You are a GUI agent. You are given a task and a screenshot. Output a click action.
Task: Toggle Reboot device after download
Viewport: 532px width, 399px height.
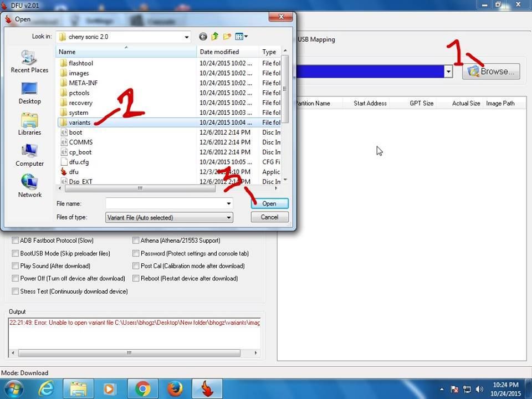(136, 278)
